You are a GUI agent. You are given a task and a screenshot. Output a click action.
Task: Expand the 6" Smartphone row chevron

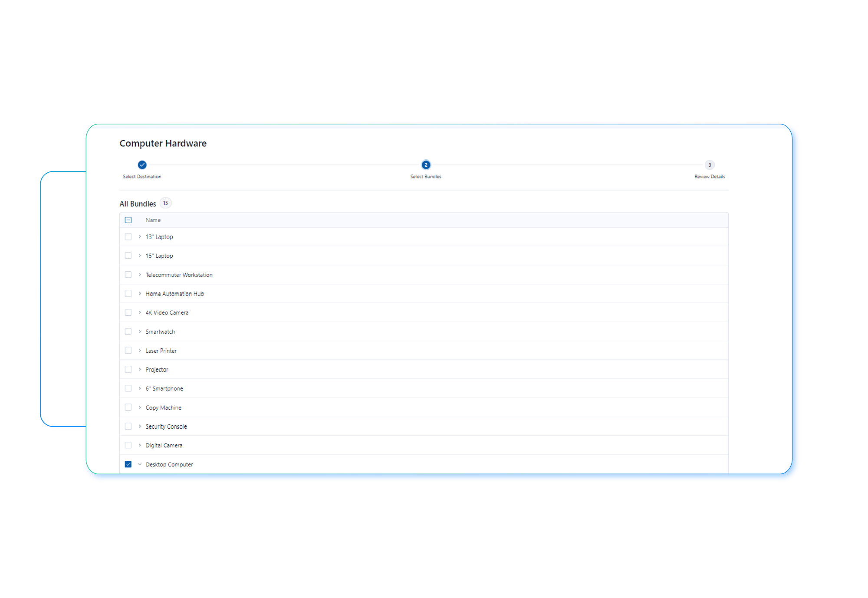click(140, 388)
